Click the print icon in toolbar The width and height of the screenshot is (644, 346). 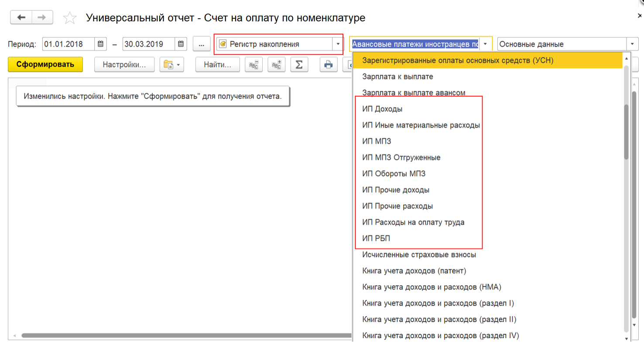pyautogui.click(x=329, y=64)
